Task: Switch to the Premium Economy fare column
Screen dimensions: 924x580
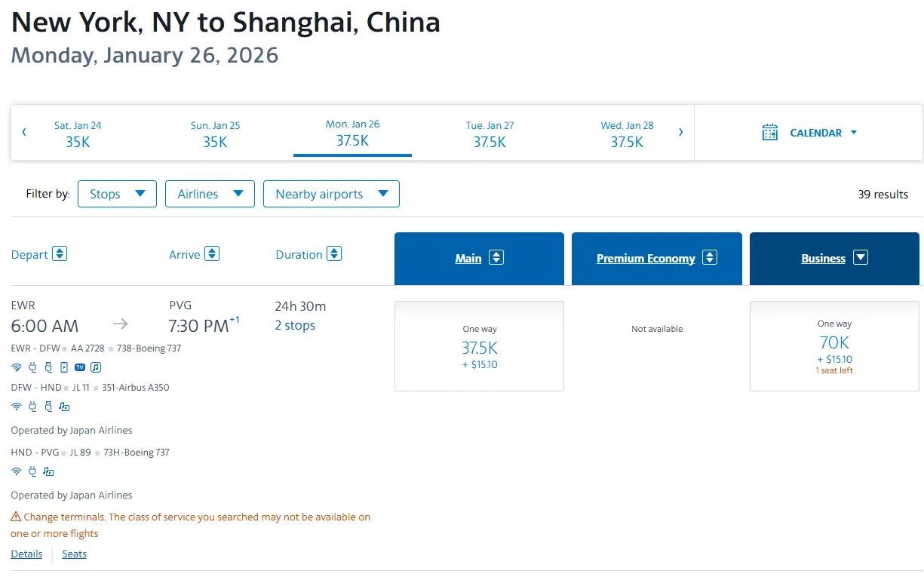Action: [x=656, y=259]
